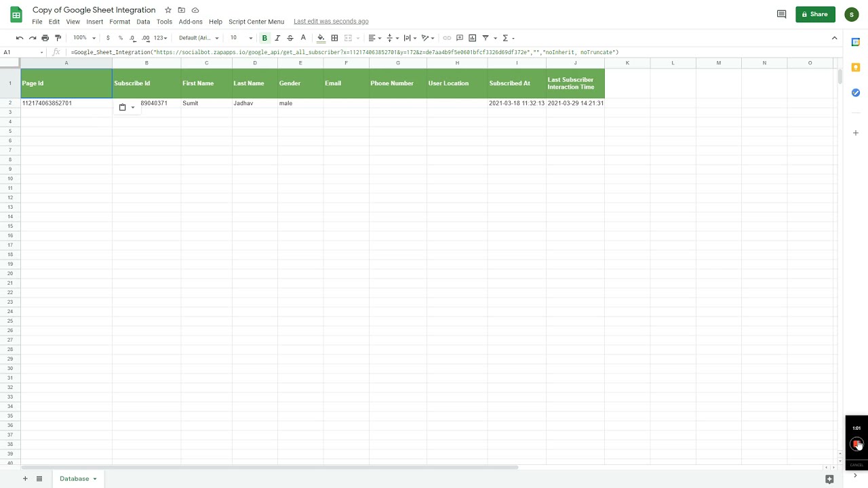Open the zoom level dropdown

click(x=85, y=38)
